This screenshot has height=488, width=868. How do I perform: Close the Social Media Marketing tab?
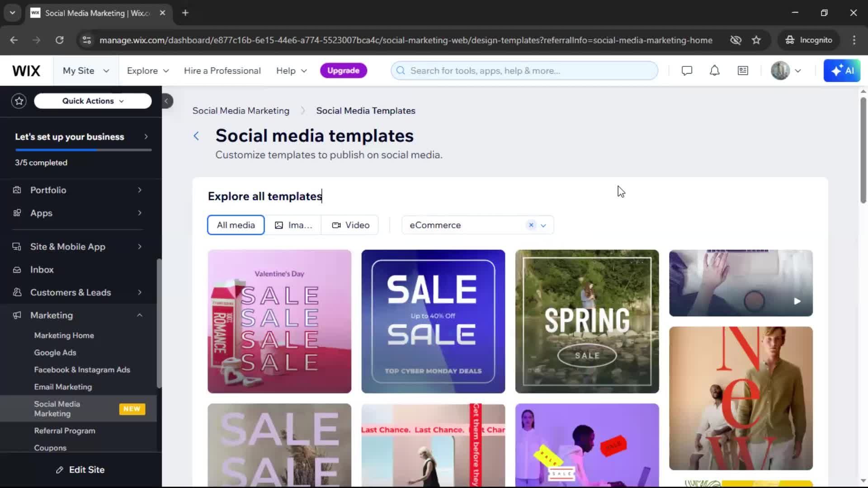click(x=162, y=13)
